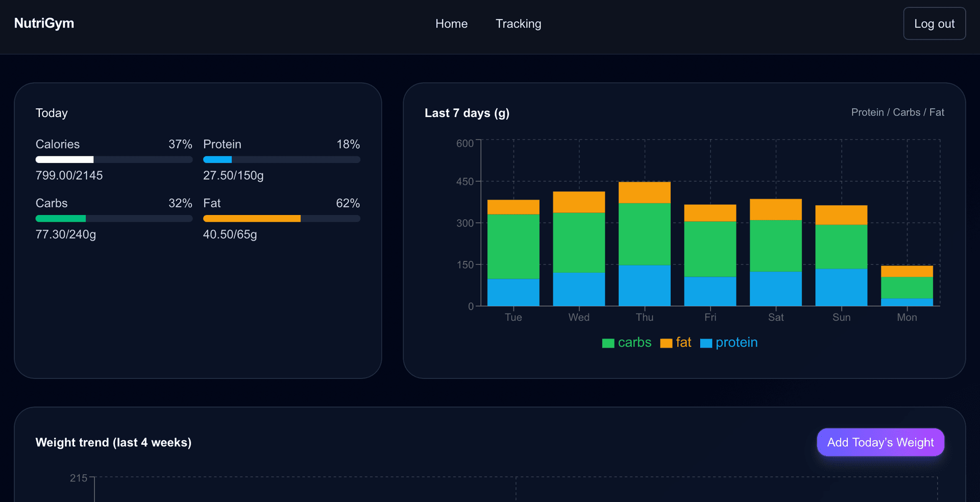Click the Log out button
This screenshot has width=980, height=502.
[934, 23]
